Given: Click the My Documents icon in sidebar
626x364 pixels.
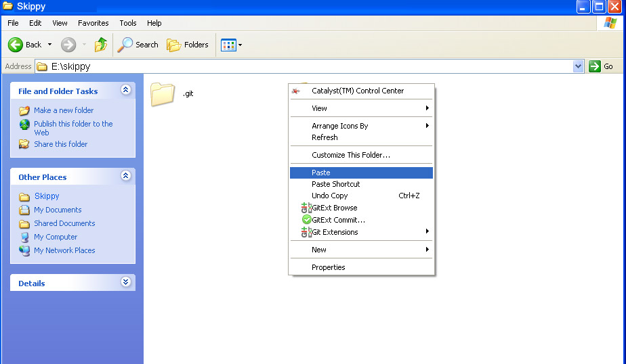Looking at the screenshot, I should point(24,210).
